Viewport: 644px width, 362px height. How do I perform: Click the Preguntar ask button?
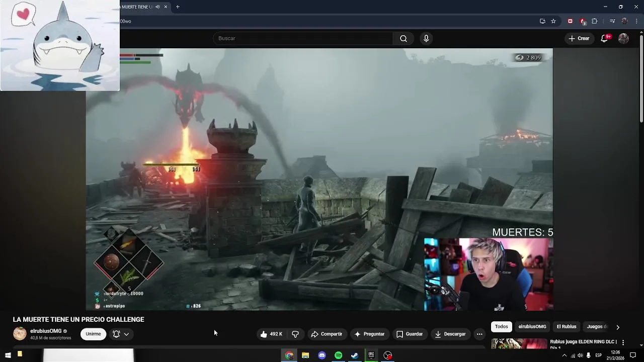(369, 334)
